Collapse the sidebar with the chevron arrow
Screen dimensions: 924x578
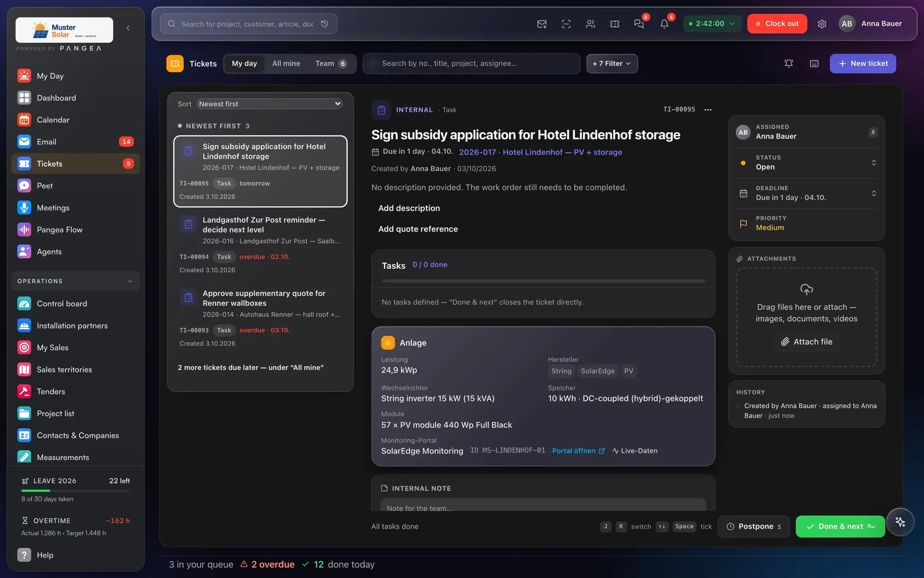(x=128, y=28)
